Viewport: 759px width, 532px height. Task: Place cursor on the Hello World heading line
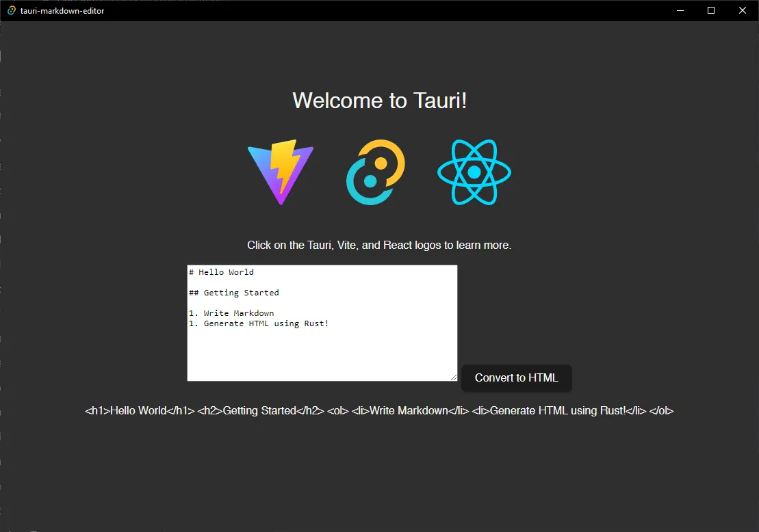coord(221,271)
